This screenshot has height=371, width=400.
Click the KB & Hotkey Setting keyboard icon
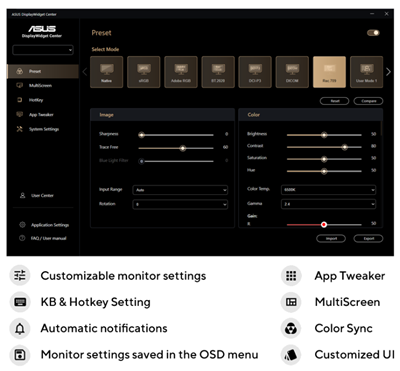click(x=20, y=302)
